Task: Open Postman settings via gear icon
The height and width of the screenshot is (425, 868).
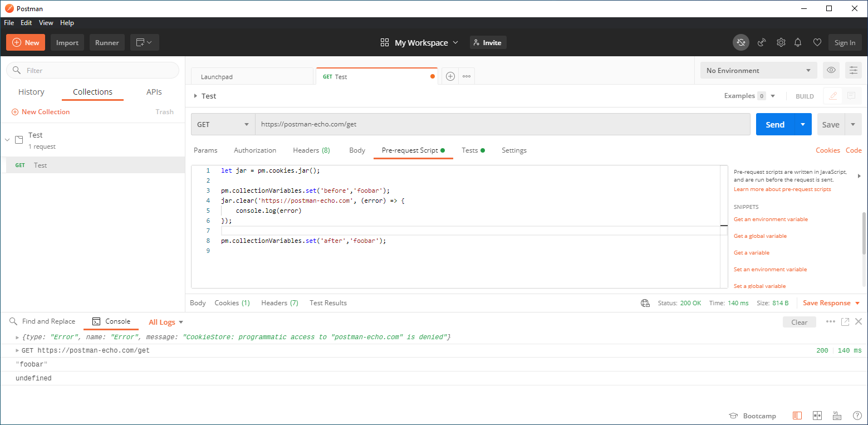Action: click(781, 42)
